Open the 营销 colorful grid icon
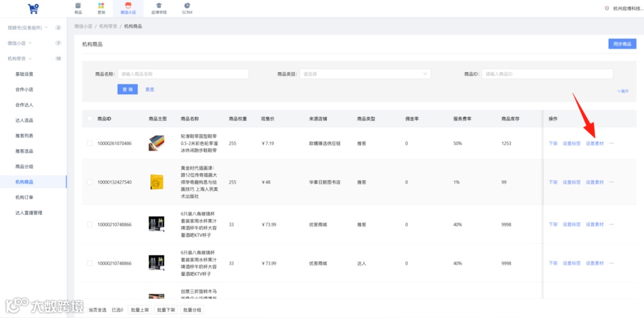Image resolution: width=644 pixels, height=318 pixels. [101, 5]
